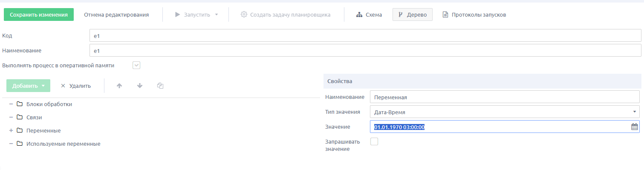Click the Наименование field with Переменная
This screenshot has width=644, height=170.
click(505, 97)
